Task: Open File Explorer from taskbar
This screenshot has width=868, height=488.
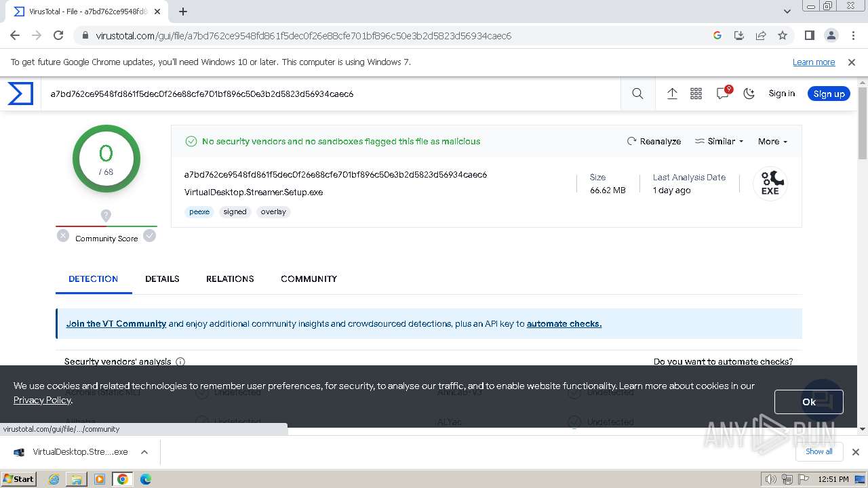Action: pyautogui.click(x=77, y=479)
